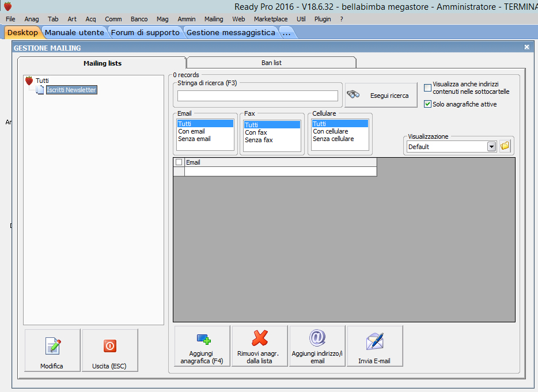
Task: Click the binoculars icon on Esegui ricerca
Action: tap(353, 94)
